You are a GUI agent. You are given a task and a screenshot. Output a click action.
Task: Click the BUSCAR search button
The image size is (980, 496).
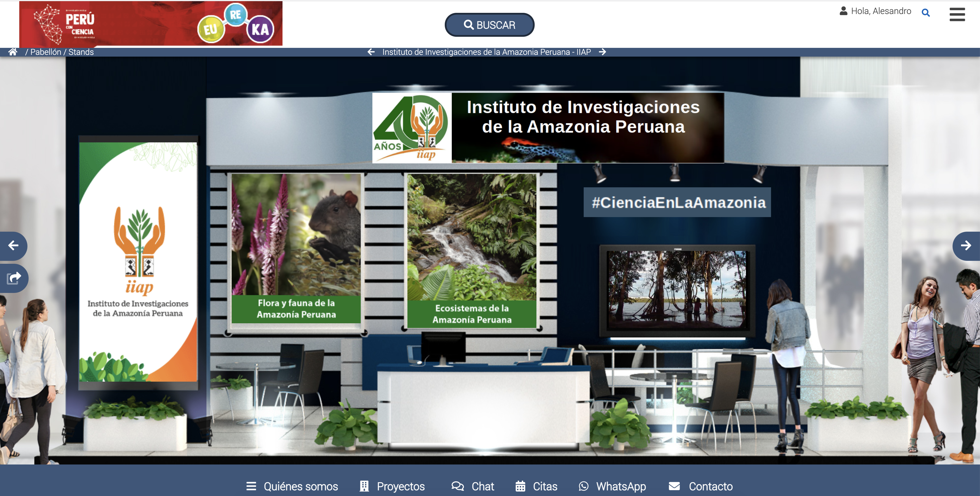pyautogui.click(x=489, y=25)
